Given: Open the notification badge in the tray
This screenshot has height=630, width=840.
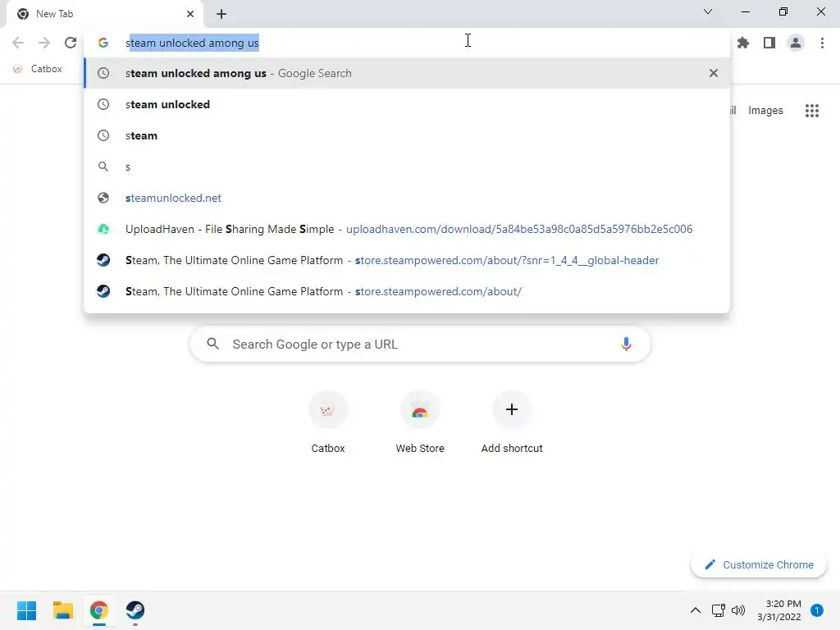Looking at the screenshot, I should 816,610.
